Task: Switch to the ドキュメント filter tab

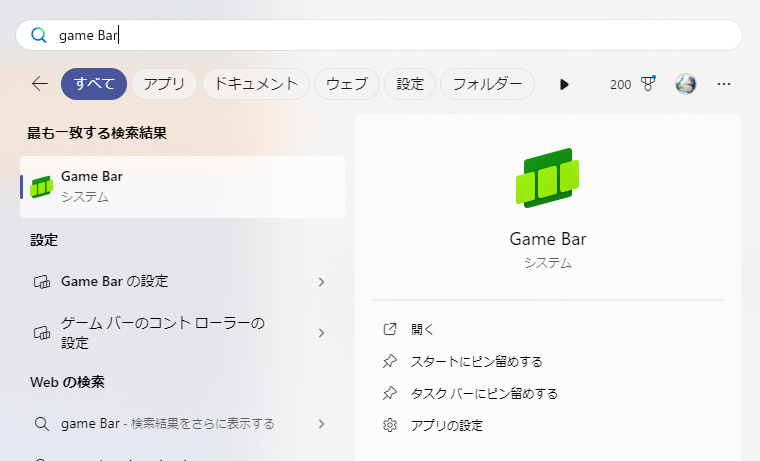Action: coord(256,84)
